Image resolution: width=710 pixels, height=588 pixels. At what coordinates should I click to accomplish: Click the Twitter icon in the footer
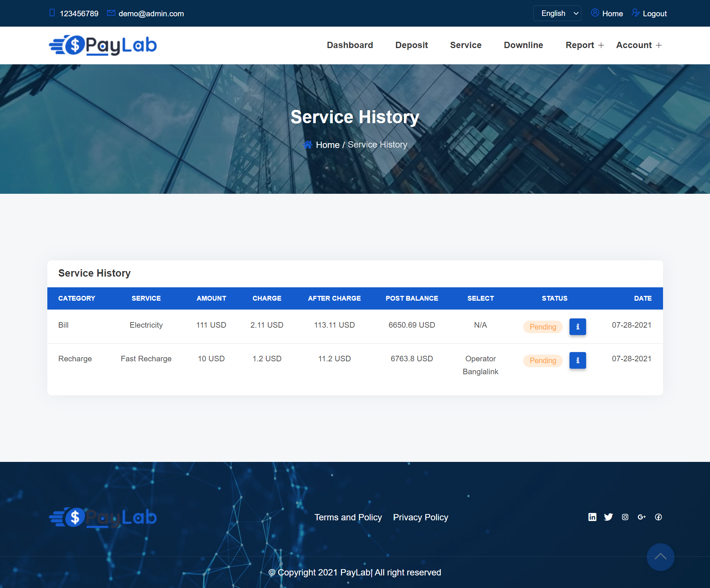609,517
